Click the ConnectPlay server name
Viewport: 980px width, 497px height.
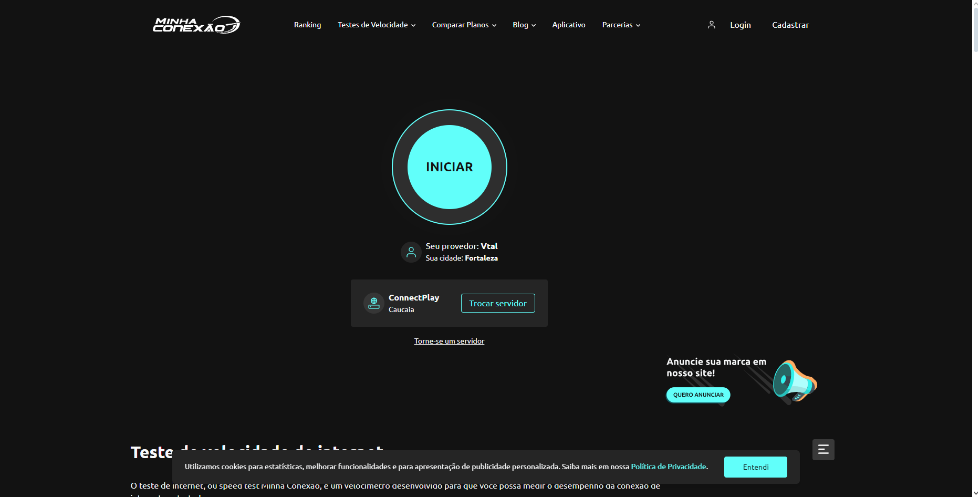(x=414, y=297)
